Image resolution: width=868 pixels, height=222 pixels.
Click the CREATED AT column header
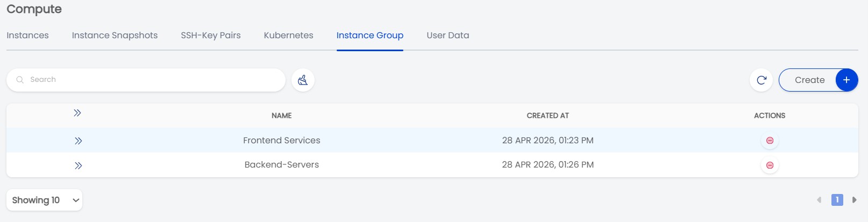pos(547,116)
